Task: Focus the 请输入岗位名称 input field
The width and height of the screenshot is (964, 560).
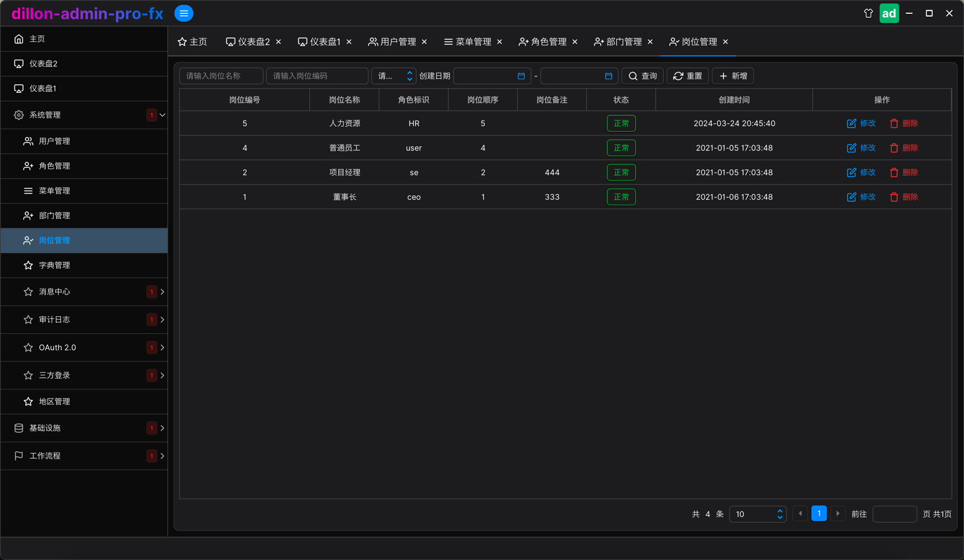Action: pos(221,76)
